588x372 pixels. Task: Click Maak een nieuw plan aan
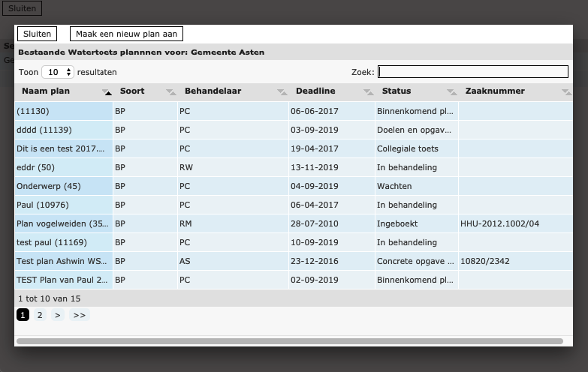pos(126,34)
